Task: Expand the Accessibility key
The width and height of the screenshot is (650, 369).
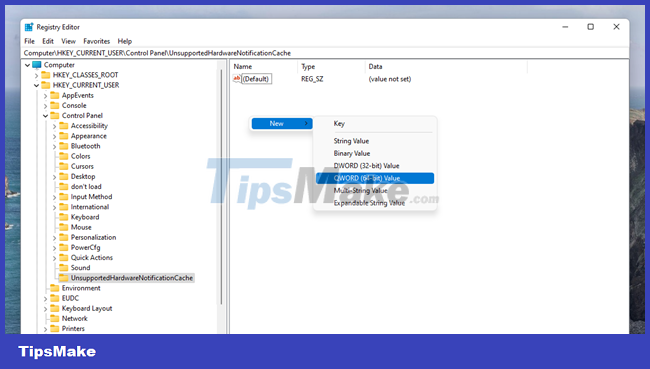Action: [54, 126]
